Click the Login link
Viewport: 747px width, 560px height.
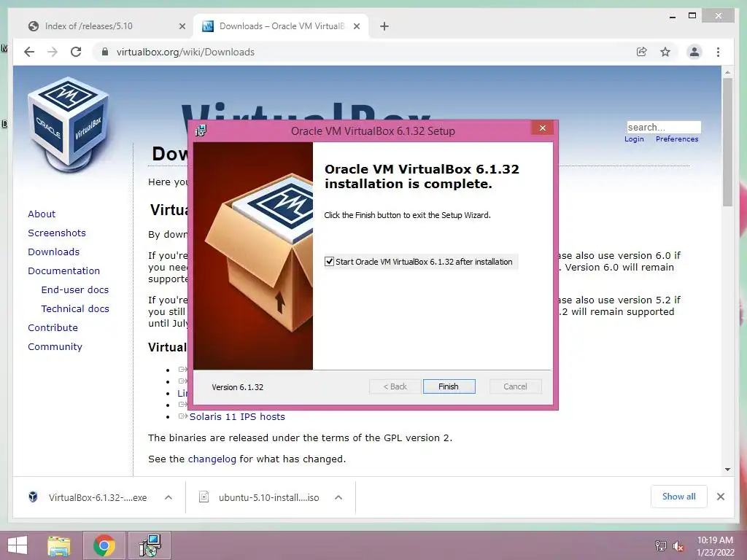coord(634,139)
